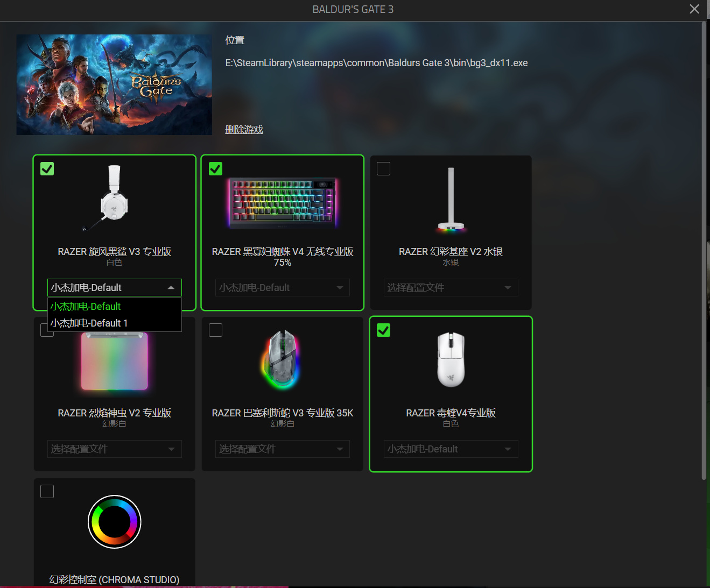Click the RAZER 毒蝰V4专业版 white mouse image

[451, 359]
